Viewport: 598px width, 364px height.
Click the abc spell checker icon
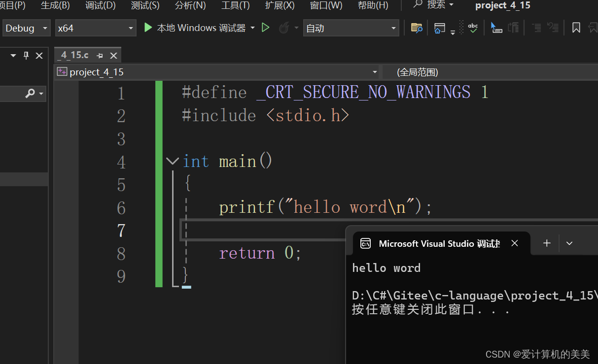tap(473, 28)
